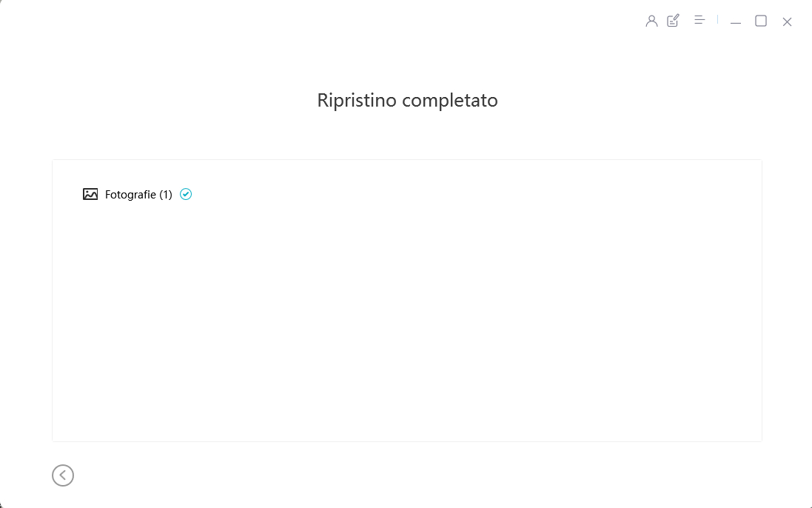Image resolution: width=812 pixels, height=508 pixels.
Task: Click the empty center of the results panel
Action: tap(406, 311)
